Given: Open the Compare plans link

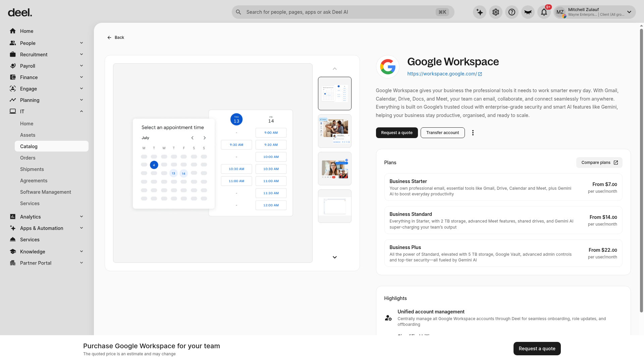Looking at the screenshot, I should point(599,163).
